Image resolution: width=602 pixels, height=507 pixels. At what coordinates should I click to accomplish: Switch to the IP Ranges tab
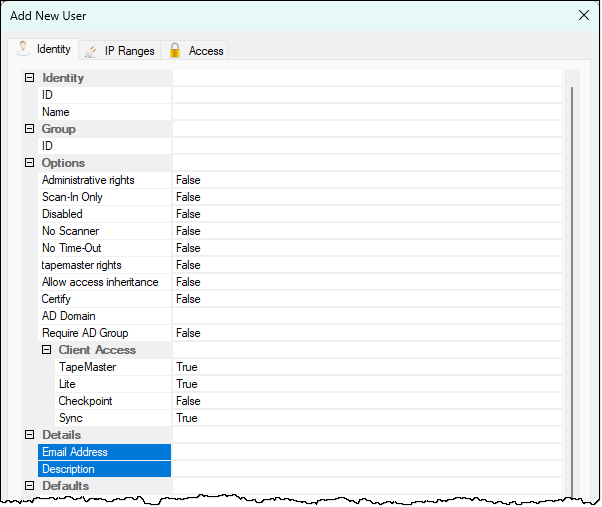tap(129, 50)
